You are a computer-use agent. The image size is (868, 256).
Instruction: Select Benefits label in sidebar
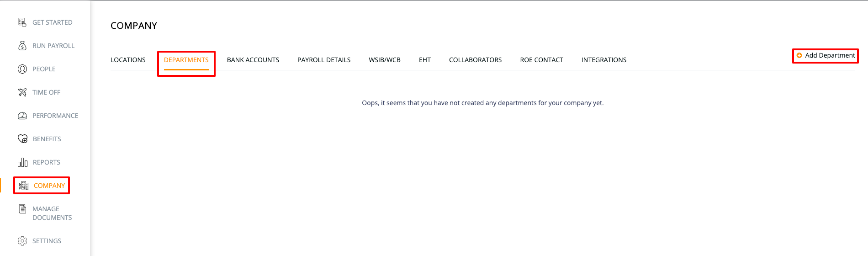(47, 139)
